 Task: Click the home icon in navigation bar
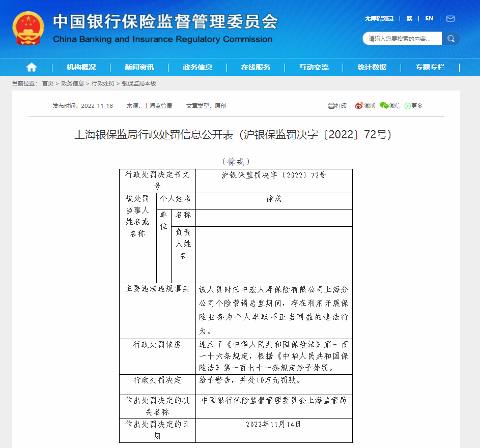tap(32, 67)
